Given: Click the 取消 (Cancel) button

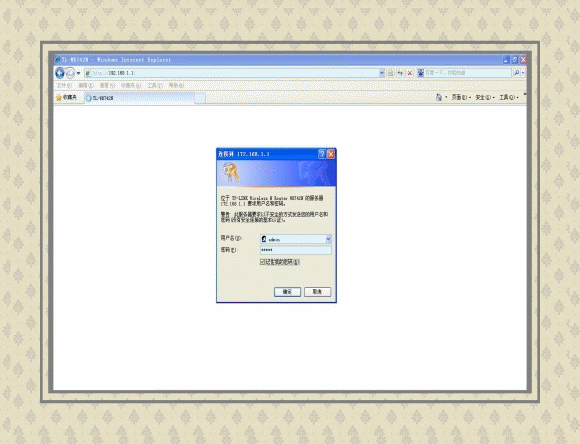Looking at the screenshot, I should click(x=317, y=292).
